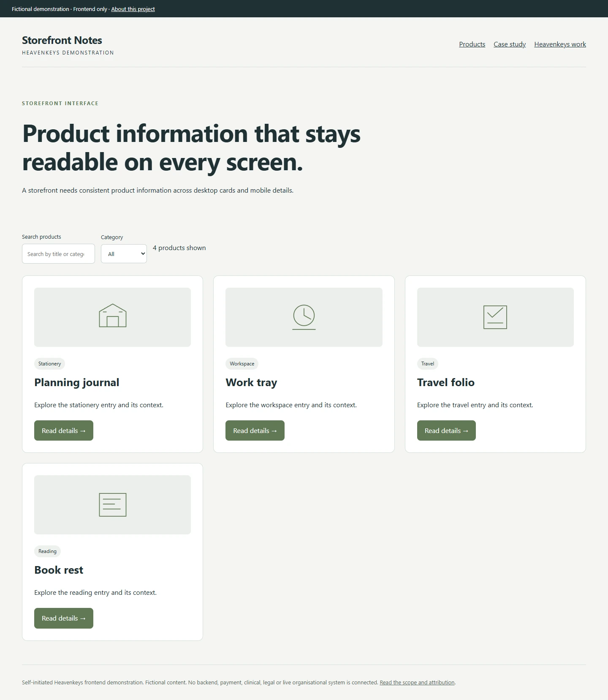The width and height of the screenshot is (608, 700).
Task: Click the Workspace category tag
Action: click(242, 364)
